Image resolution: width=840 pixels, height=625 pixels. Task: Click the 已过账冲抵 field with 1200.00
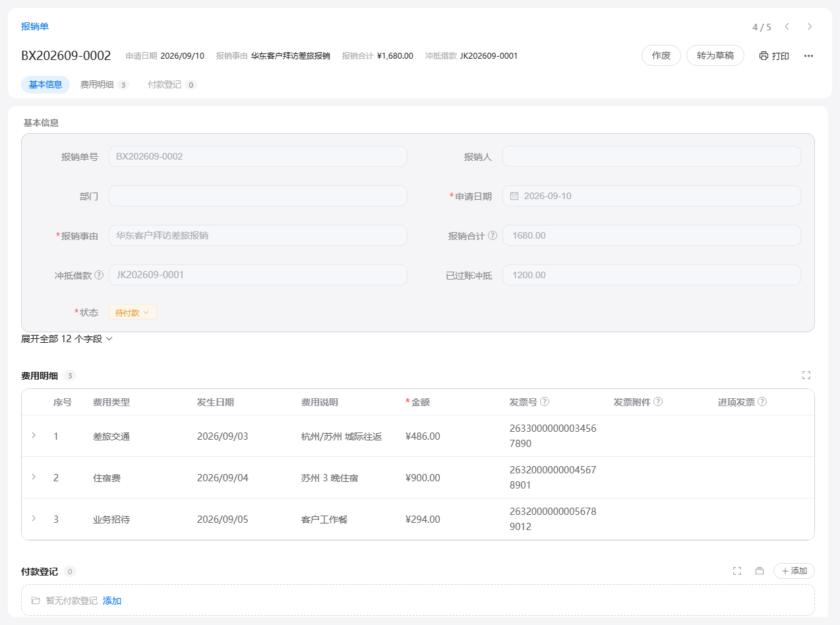pyautogui.click(x=651, y=275)
